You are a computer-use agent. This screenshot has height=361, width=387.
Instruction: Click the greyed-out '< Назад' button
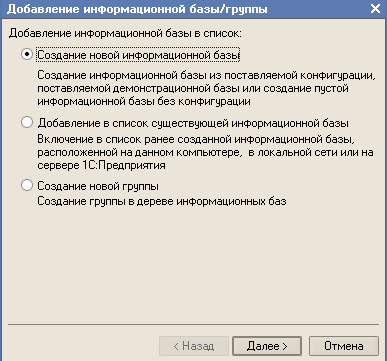pyautogui.click(x=194, y=346)
